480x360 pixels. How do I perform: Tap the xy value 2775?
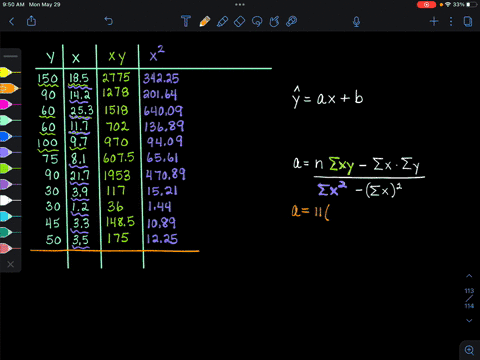116,78
